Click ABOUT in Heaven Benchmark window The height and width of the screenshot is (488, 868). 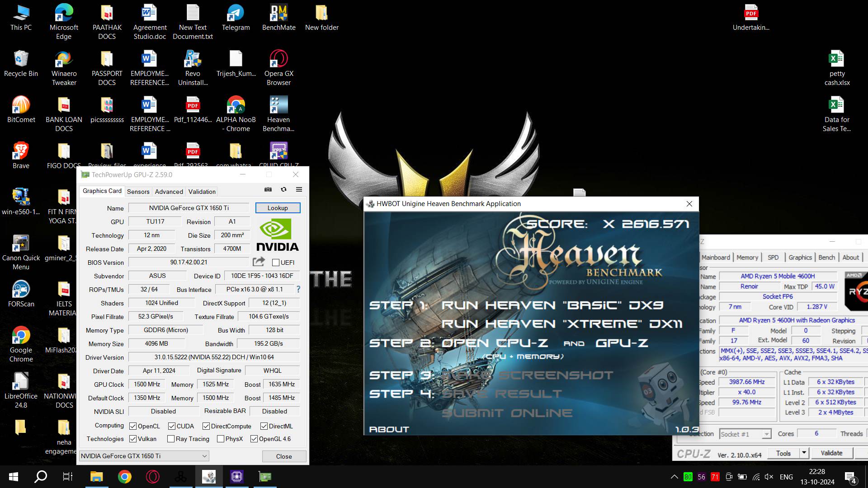click(389, 429)
